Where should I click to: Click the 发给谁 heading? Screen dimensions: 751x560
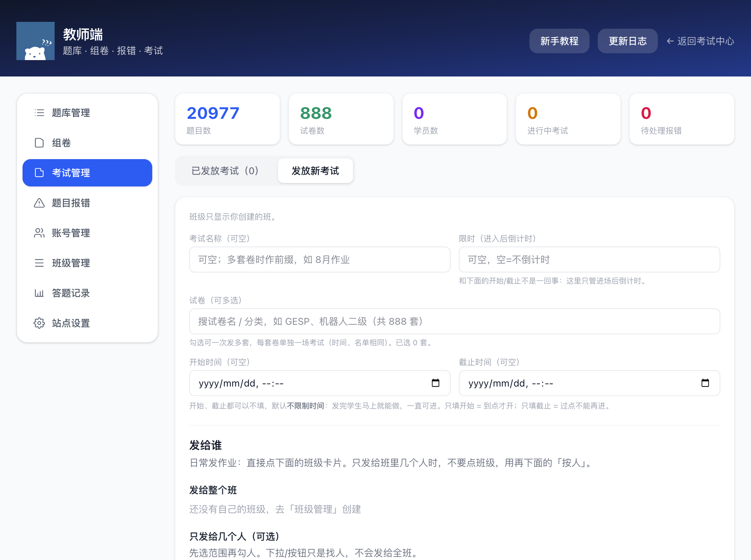[x=206, y=445]
